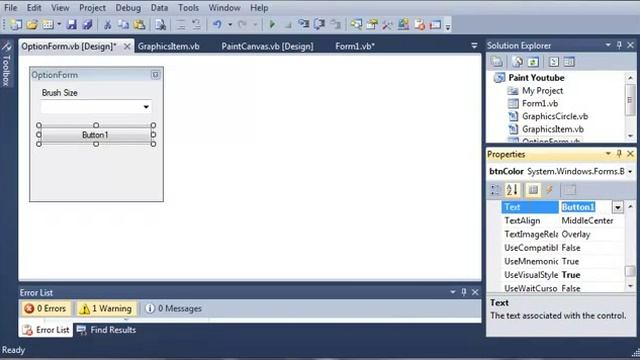The width and height of the screenshot is (640, 360).
Task: Toggle the 0 Errors filter
Action: [46, 309]
